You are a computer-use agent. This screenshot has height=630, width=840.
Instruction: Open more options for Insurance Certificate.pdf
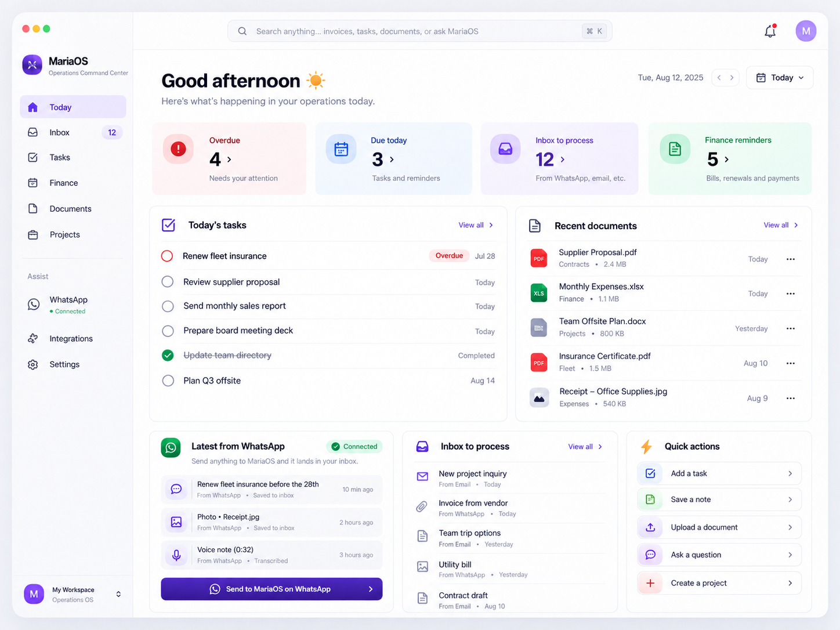coord(791,363)
